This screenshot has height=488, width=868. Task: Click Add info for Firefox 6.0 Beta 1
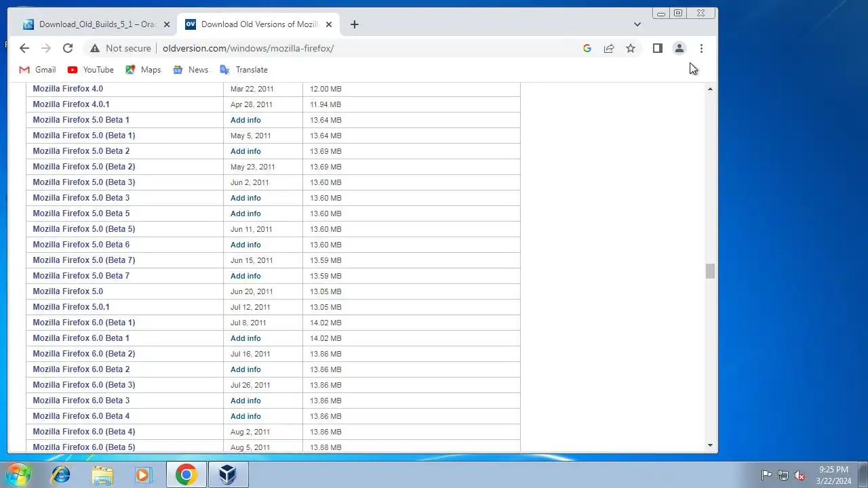click(x=245, y=338)
